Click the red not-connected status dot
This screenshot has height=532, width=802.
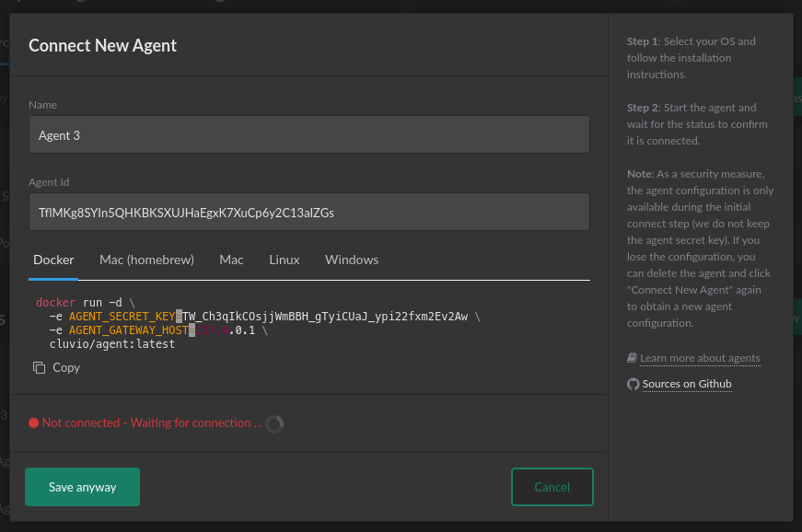[34, 422]
